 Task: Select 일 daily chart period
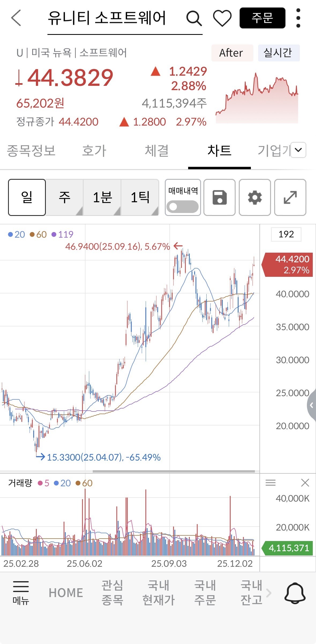coord(27,197)
